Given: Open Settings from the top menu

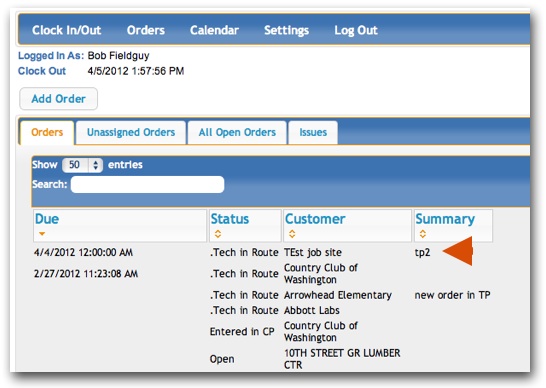Looking at the screenshot, I should point(286,30).
